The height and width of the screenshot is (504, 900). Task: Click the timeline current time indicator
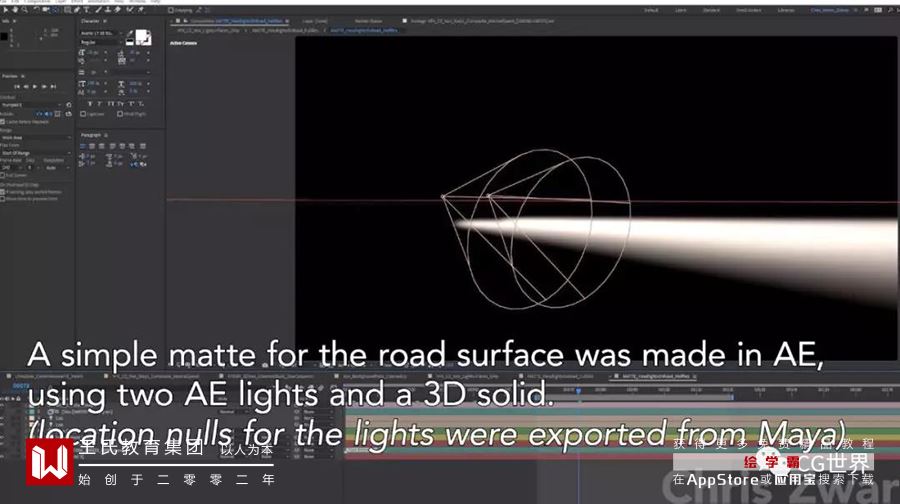[578, 391]
